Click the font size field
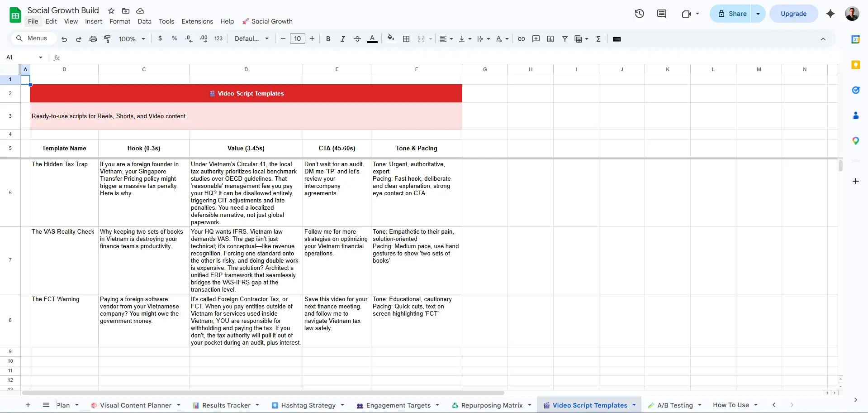The image size is (868, 413). point(298,38)
